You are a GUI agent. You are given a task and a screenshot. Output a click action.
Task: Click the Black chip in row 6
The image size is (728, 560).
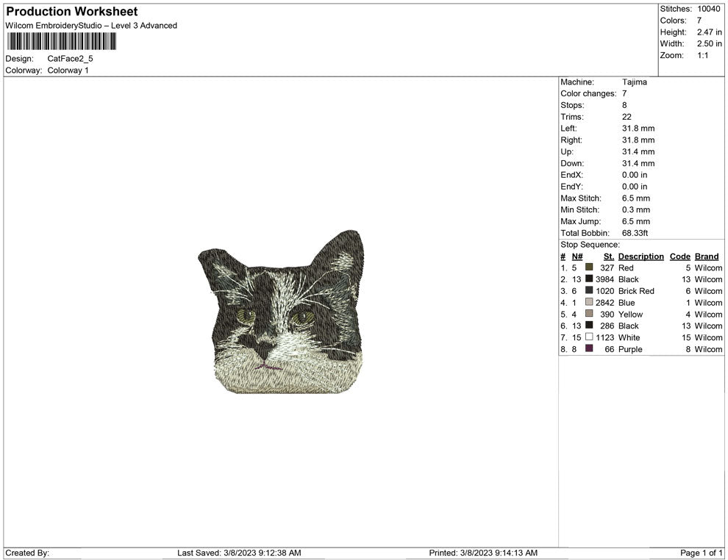[588, 326]
